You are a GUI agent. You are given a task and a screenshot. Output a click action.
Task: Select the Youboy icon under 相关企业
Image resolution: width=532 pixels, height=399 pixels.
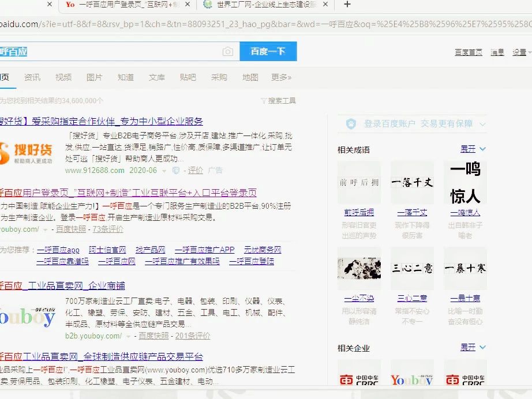(x=411, y=379)
